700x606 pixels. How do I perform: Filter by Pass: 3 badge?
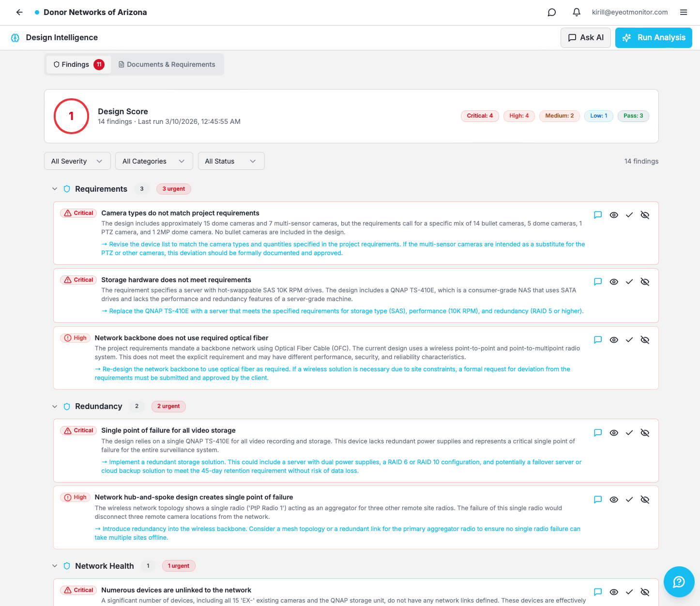point(633,116)
